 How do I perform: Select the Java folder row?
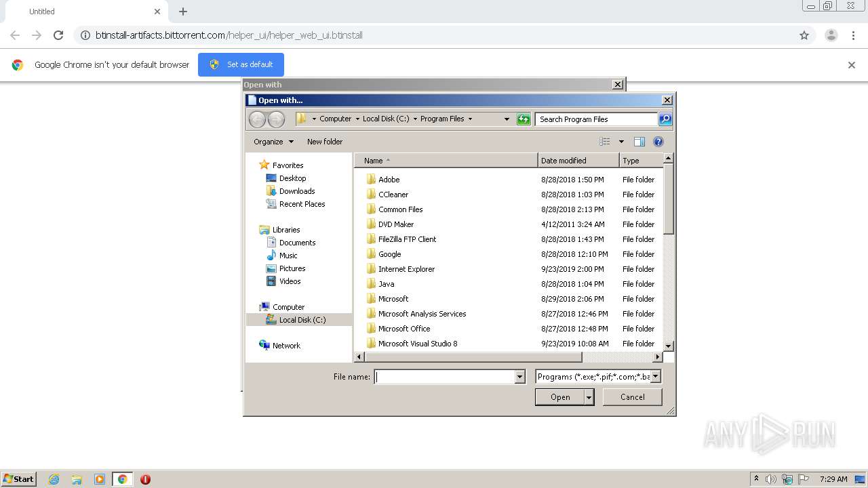point(509,283)
